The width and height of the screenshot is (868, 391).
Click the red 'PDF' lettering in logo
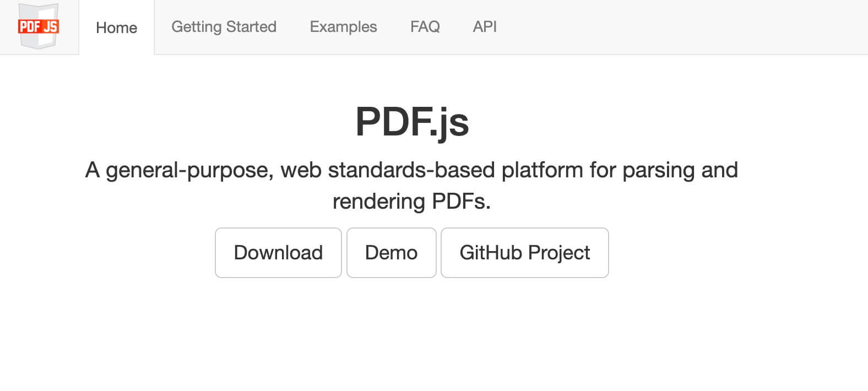click(x=29, y=26)
